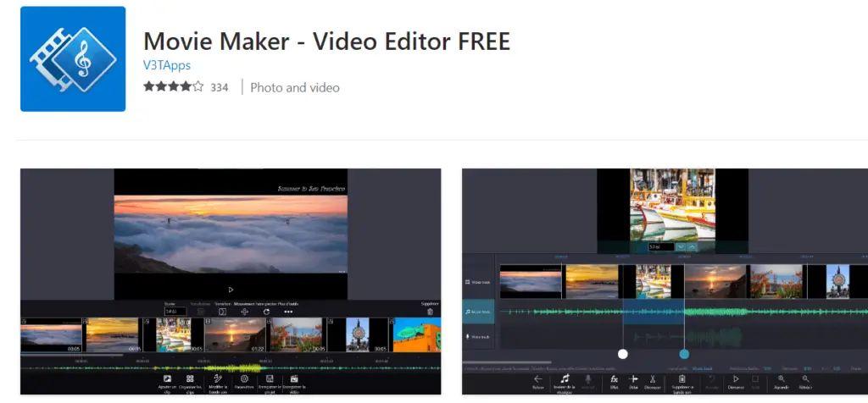This screenshot has height=403, width=868.
Task: Click the Enregistrer la vidéo icon
Action: tap(294, 379)
